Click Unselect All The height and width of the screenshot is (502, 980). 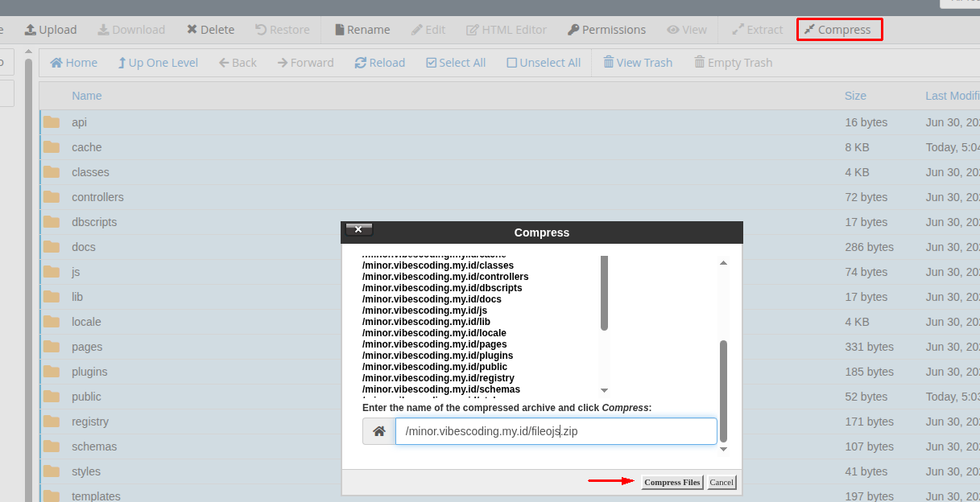[544, 63]
